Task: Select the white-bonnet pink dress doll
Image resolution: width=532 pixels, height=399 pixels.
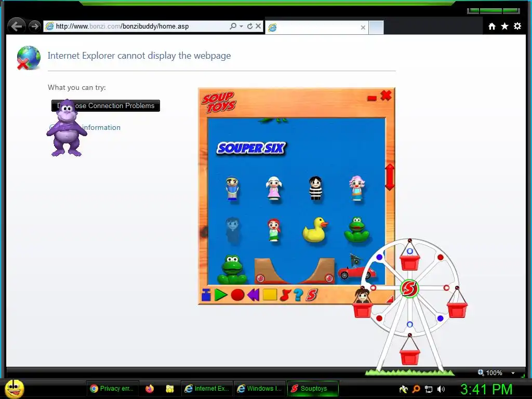Action: pyautogui.click(x=274, y=188)
